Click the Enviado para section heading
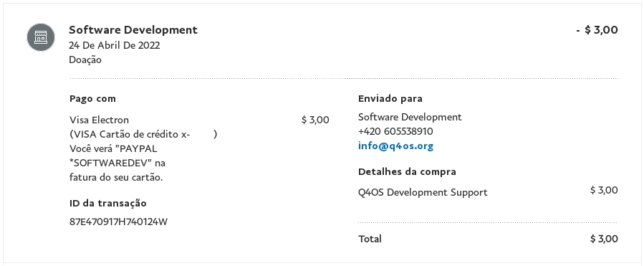The image size is (644, 266). click(390, 99)
